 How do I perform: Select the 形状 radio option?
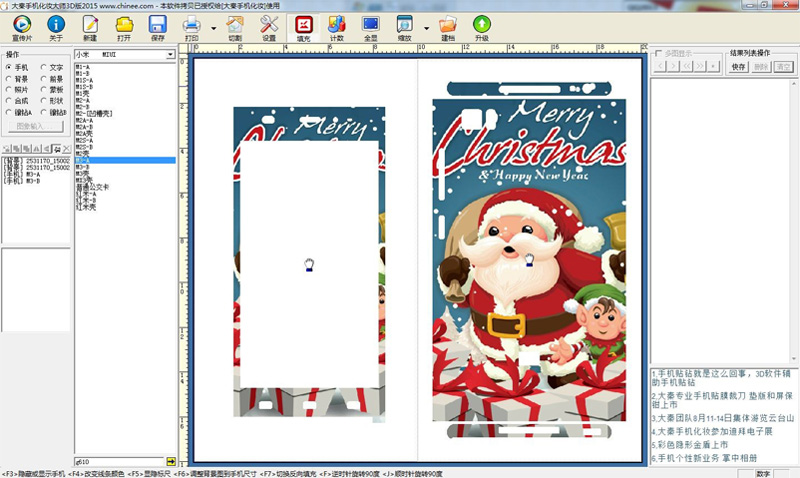click(x=52, y=101)
